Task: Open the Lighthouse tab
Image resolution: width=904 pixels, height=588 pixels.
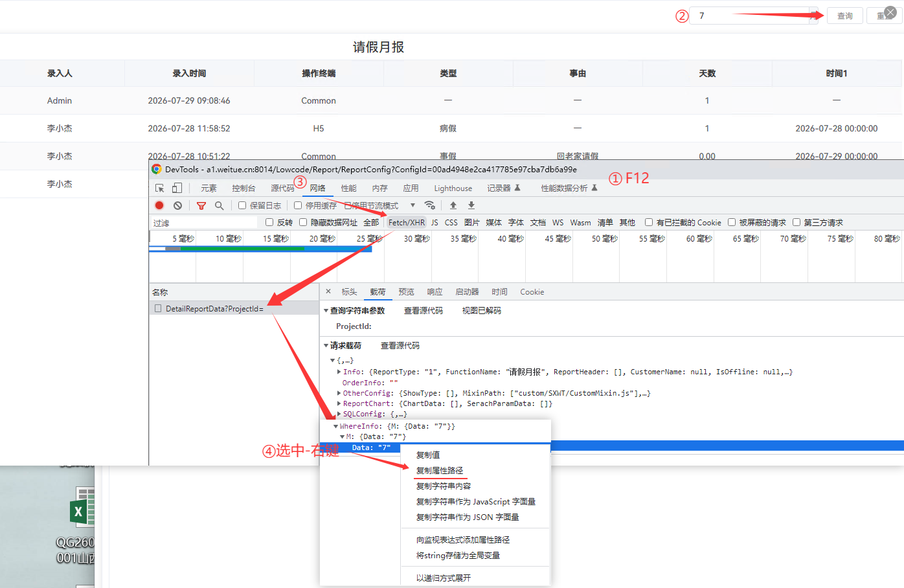Action: 453,188
